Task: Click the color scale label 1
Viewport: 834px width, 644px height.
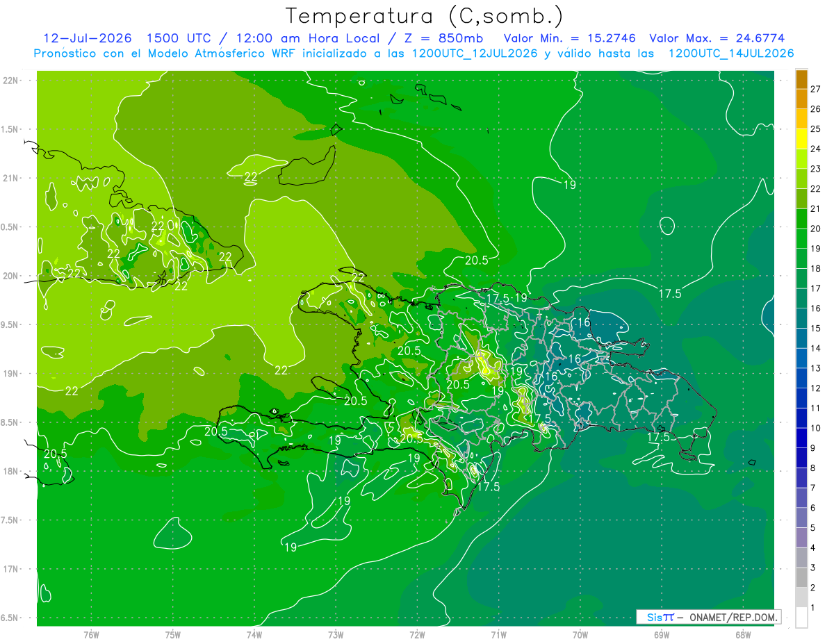Action: click(x=814, y=608)
